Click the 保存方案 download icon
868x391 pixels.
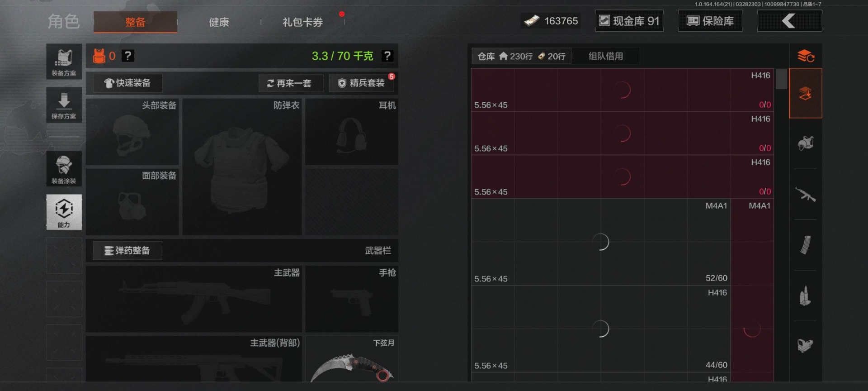click(x=64, y=105)
